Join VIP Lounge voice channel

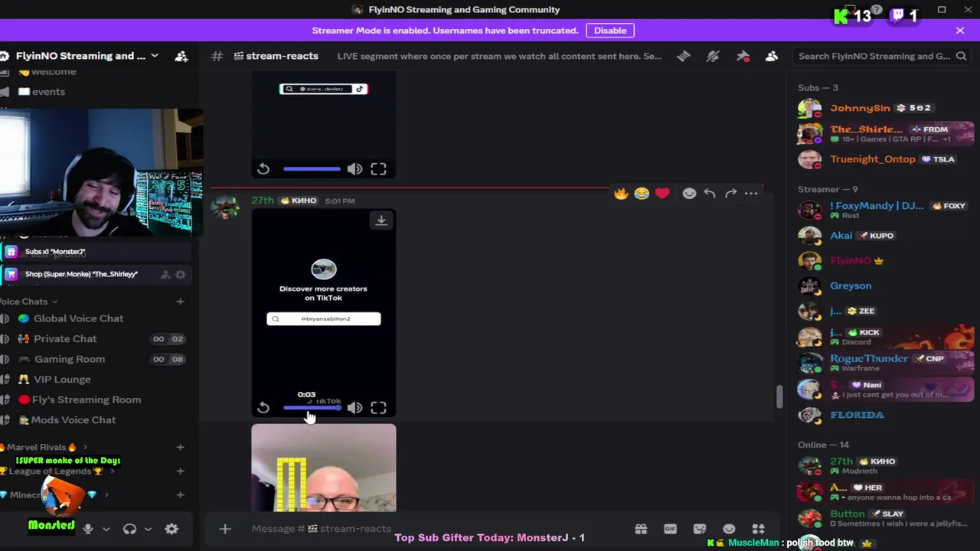coord(62,379)
